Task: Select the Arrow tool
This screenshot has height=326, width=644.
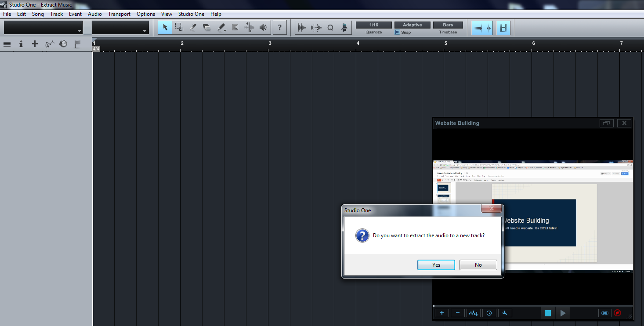Action: [x=165, y=28]
